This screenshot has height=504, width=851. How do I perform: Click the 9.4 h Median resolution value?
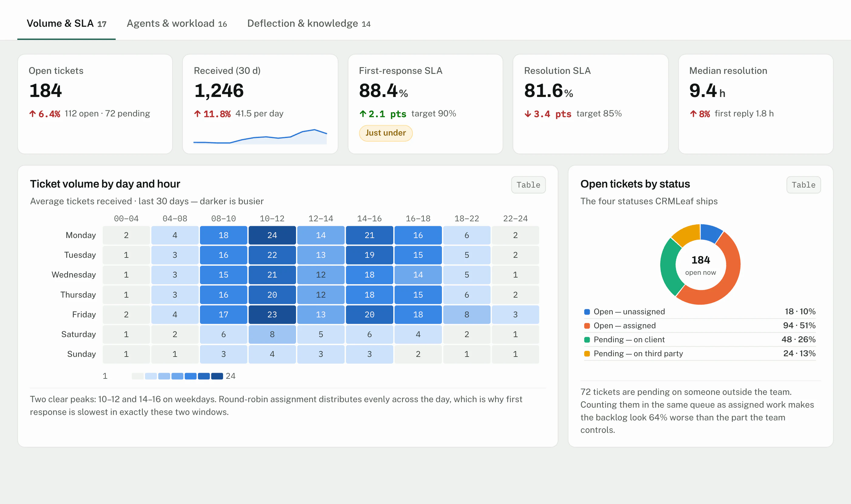(x=707, y=91)
